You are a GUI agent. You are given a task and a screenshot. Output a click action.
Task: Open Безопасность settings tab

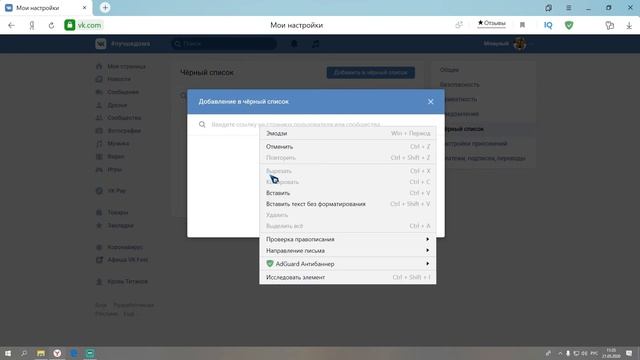pyautogui.click(x=460, y=84)
